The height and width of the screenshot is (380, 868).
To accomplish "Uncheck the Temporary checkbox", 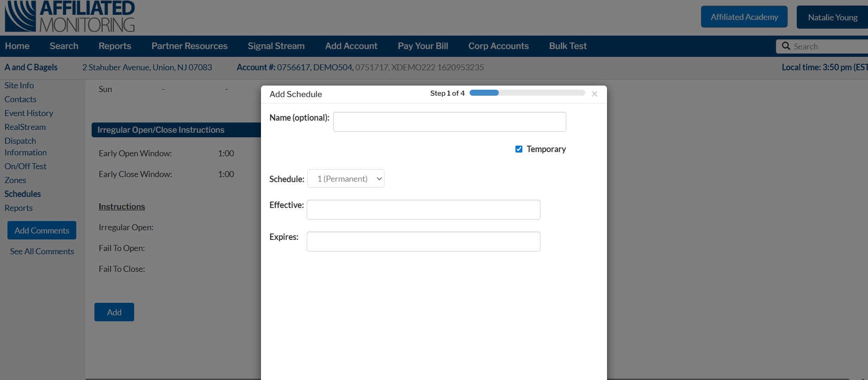I will coord(519,149).
